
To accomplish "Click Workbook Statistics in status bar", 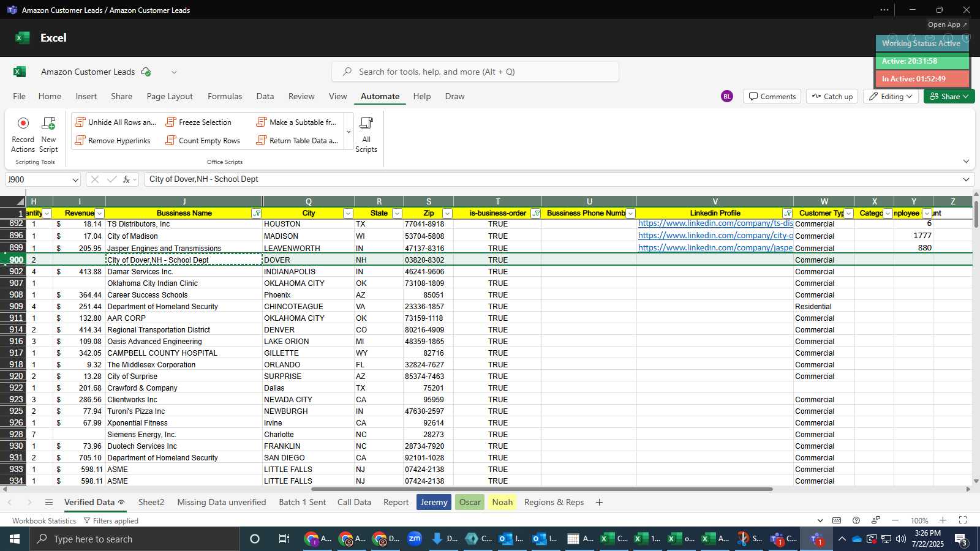I will [44, 521].
